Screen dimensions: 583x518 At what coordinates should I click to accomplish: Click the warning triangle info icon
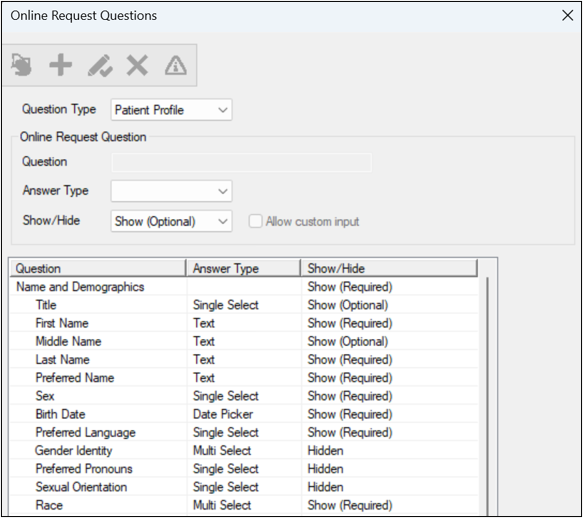(176, 65)
